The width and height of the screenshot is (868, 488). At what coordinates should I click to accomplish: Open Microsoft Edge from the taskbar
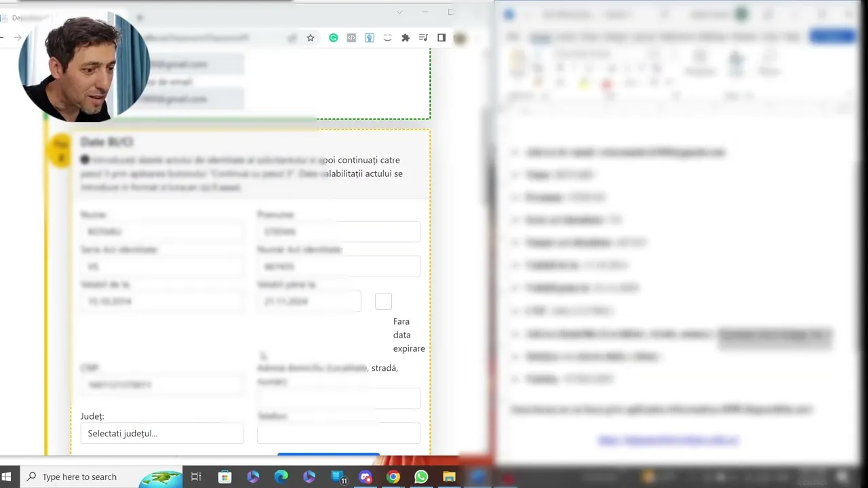[x=281, y=476]
